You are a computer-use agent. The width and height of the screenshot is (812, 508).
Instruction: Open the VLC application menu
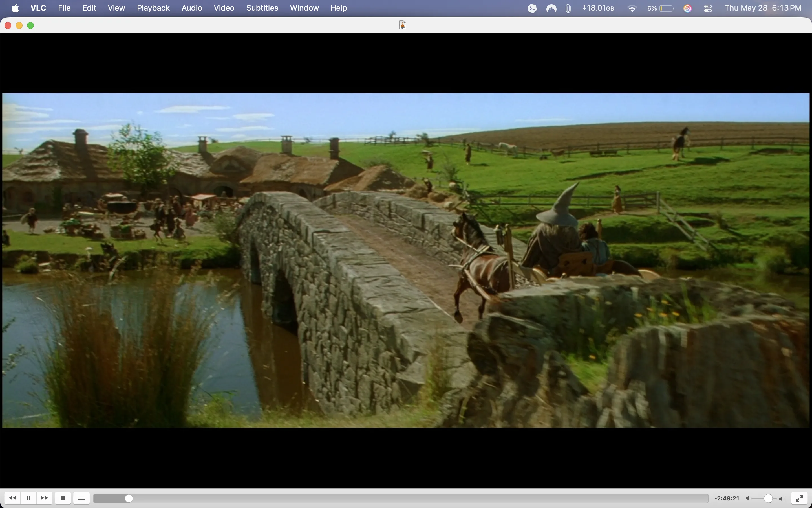click(x=38, y=8)
